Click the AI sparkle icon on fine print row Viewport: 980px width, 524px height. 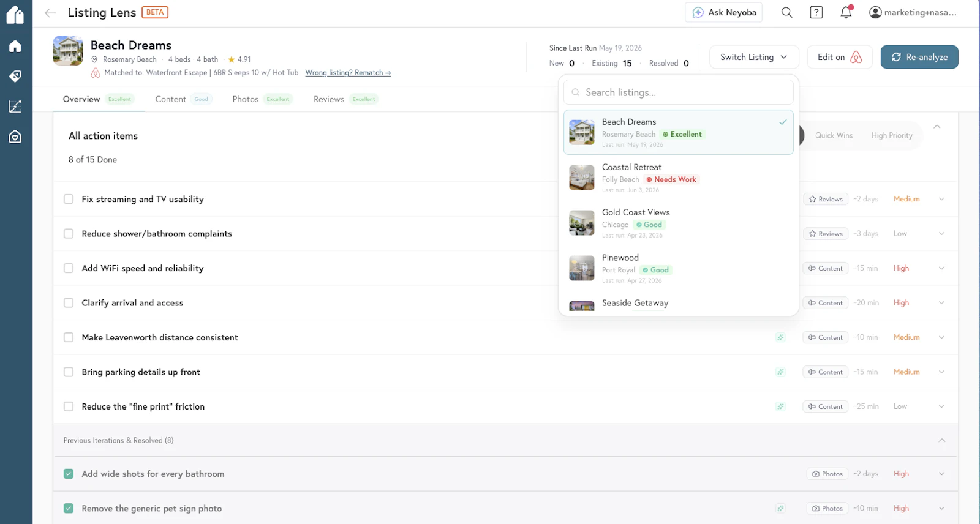pos(780,406)
